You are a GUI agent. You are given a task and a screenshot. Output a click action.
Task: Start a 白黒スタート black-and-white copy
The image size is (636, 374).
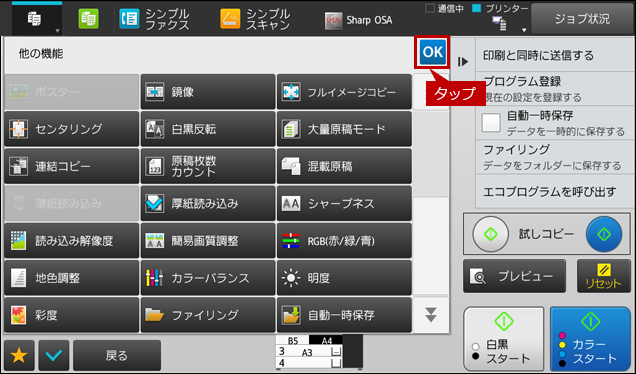pyautogui.click(x=503, y=339)
